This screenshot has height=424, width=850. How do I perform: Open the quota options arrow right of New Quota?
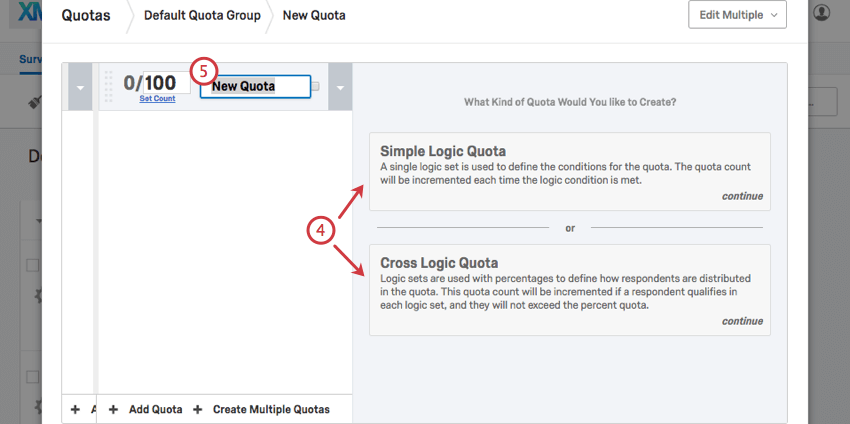pyautogui.click(x=340, y=87)
